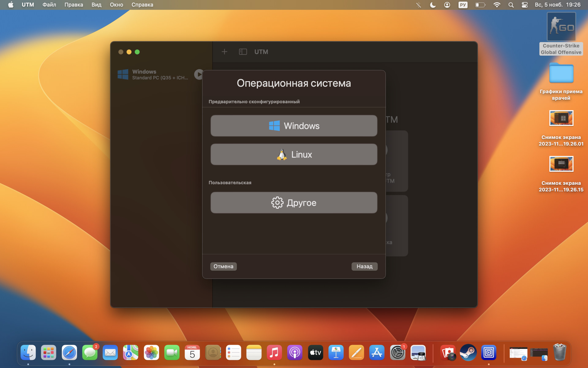
Task: Open Counter-Strike Global Offensive desktop icon
Action: [561, 27]
